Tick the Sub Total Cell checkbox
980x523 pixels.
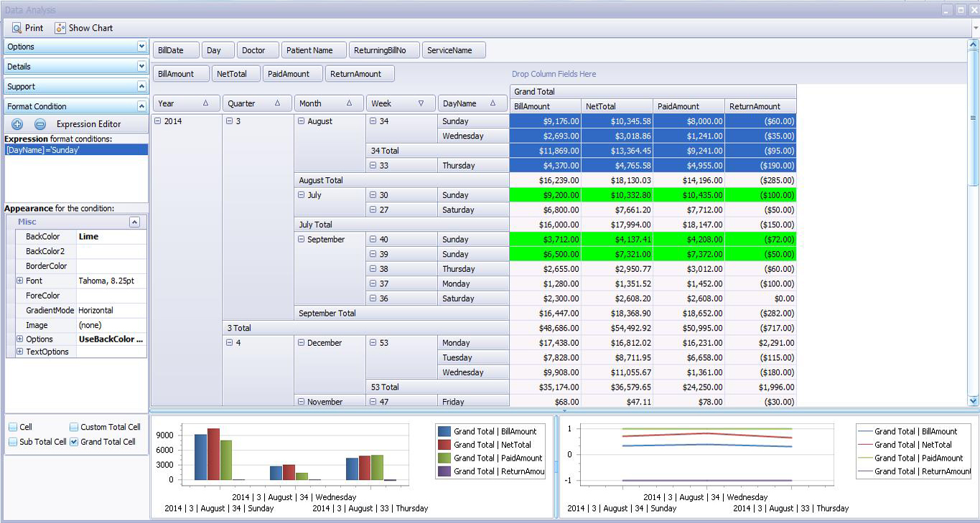coord(13,442)
